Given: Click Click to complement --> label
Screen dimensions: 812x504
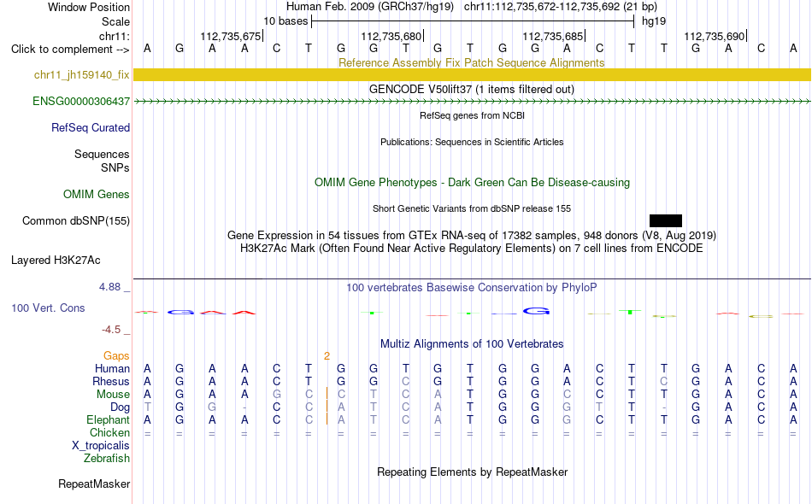Looking at the screenshot, I should (x=70, y=50).
